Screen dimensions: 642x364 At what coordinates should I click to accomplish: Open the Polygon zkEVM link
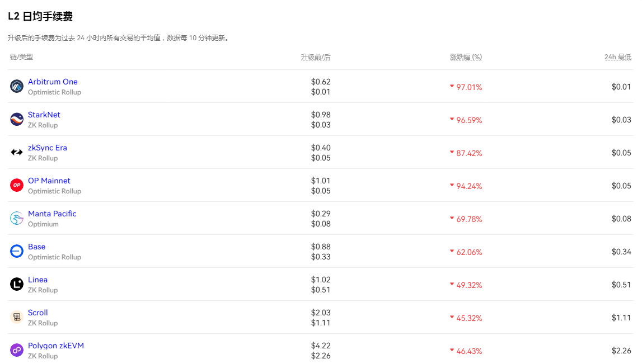[55, 346]
